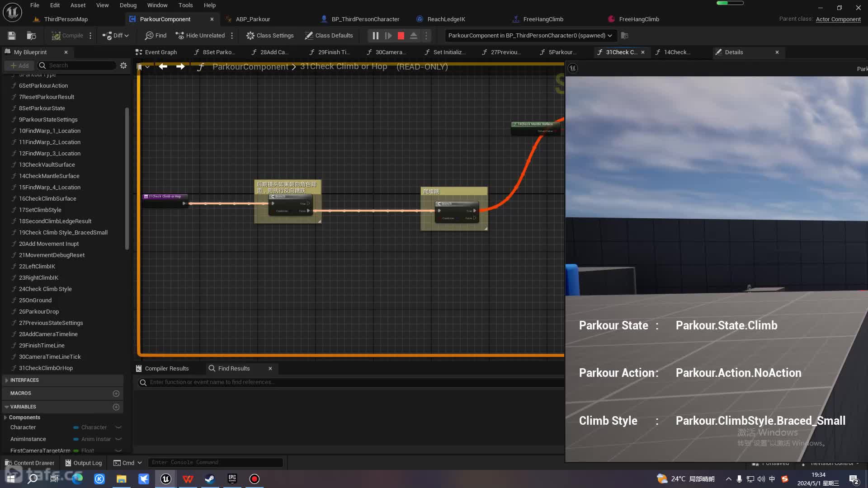The width and height of the screenshot is (868, 488).
Task: Open the Actor Component parent class link
Action: (838, 19)
